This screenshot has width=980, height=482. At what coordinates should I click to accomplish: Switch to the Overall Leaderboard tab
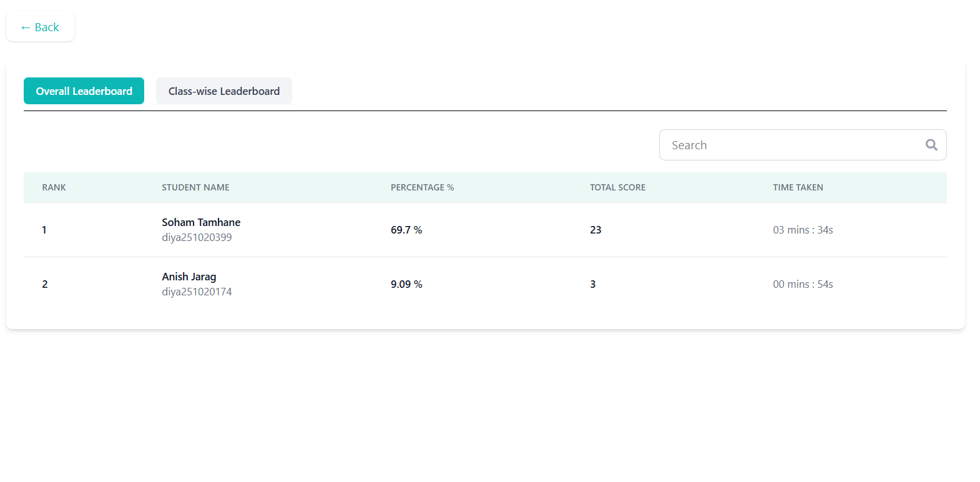pos(84,91)
